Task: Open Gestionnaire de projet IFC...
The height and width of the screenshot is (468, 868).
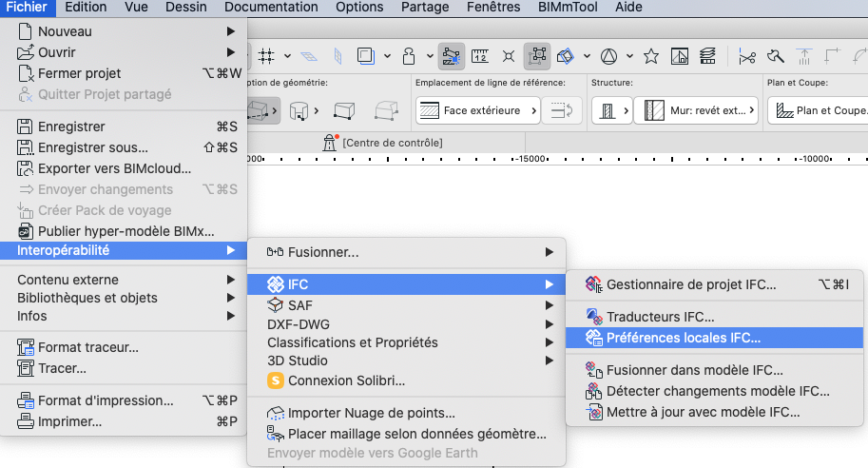Action: pyautogui.click(x=715, y=284)
